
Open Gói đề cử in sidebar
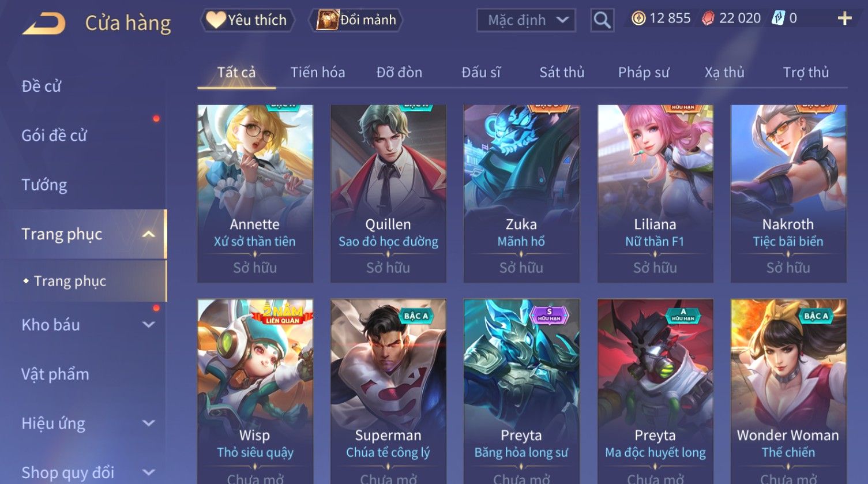click(54, 136)
